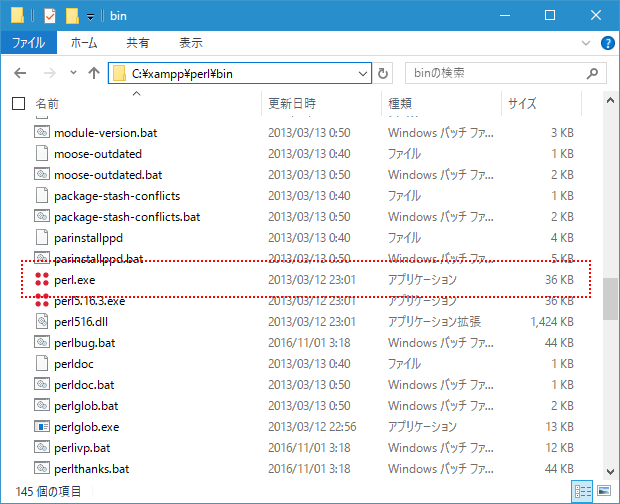
Task: Click perlglob.exe date 2013/03/12 22:56
Action: [x=312, y=427]
